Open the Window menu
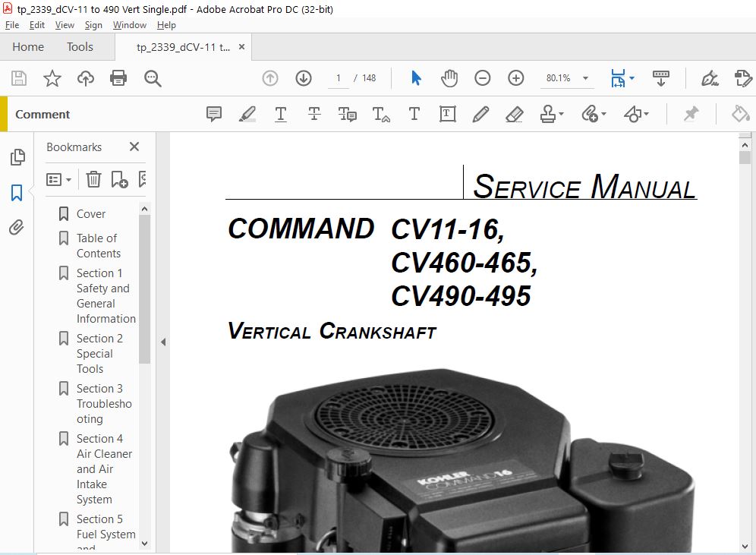 pos(129,25)
